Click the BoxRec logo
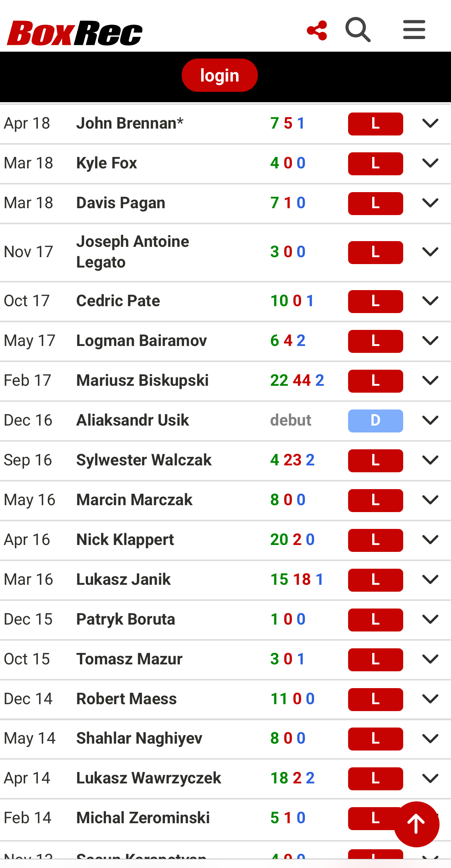 point(75,33)
